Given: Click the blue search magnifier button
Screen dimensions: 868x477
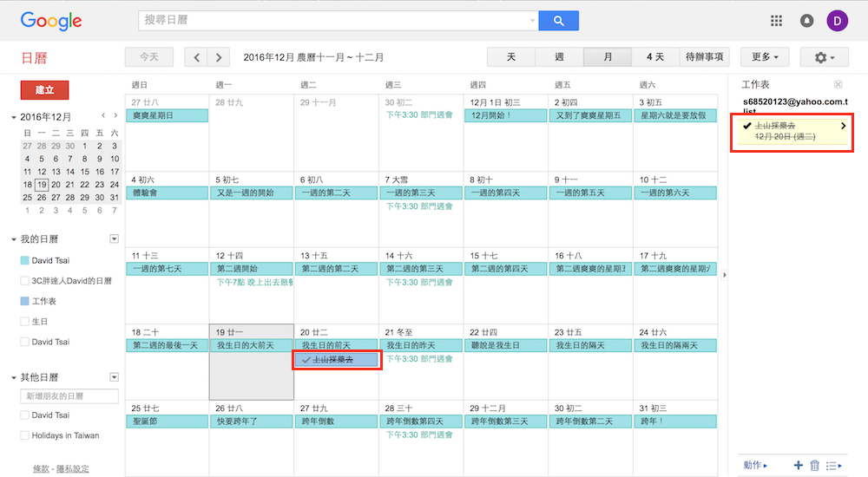Looking at the screenshot, I should coord(558,21).
